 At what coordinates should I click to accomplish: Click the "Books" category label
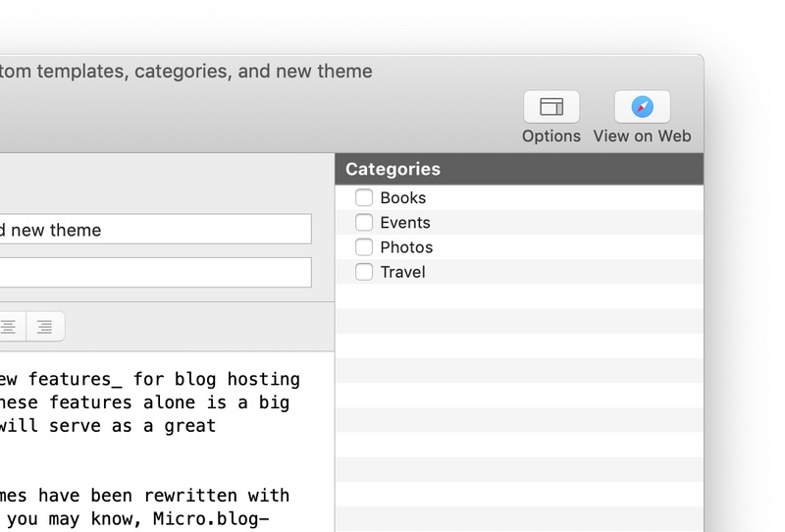click(403, 198)
